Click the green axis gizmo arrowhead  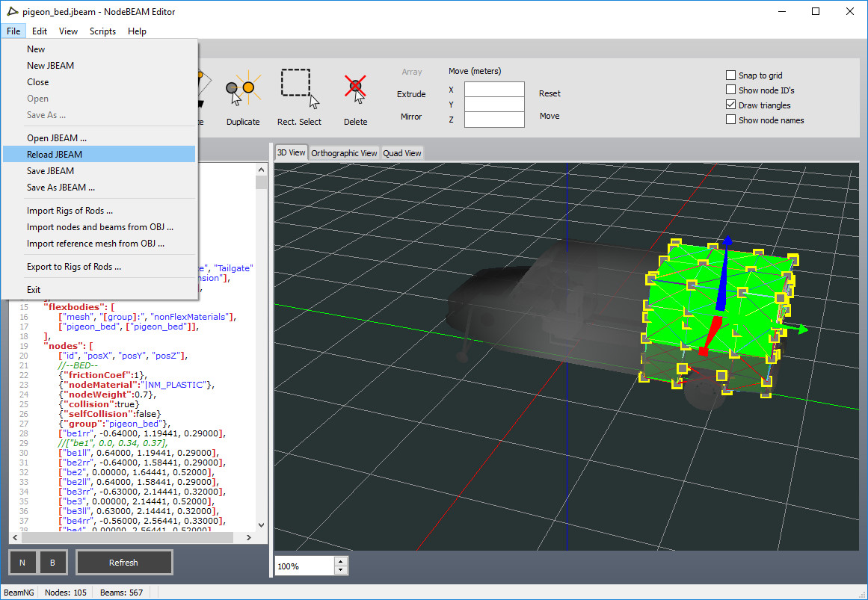[803, 330]
